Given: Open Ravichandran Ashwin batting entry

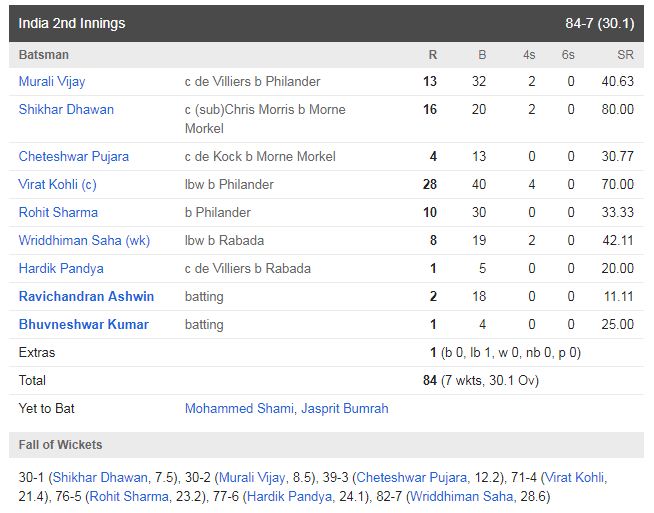Looking at the screenshot, I should 86,296.
